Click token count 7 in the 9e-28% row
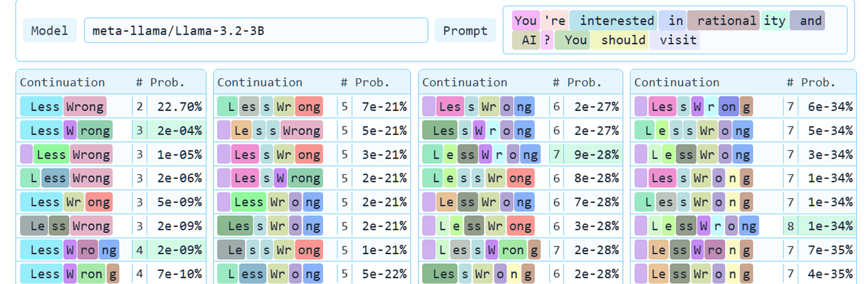Viewport: 868px width, 284px height. (x=556, y=155)
